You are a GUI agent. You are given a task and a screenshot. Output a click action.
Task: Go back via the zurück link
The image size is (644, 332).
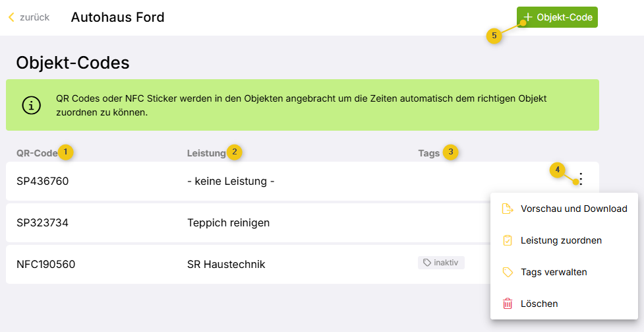[x=29, y=17]
